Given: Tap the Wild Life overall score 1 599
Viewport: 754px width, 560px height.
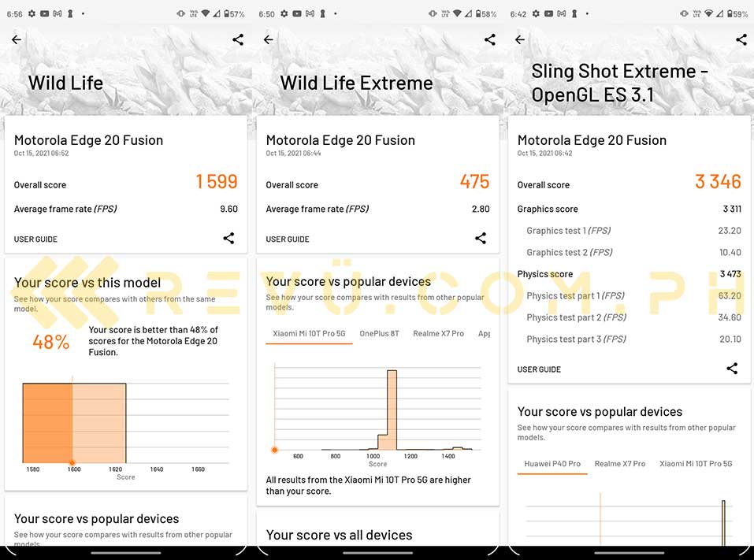Looking at the screenshot, I should coord(217,182).
